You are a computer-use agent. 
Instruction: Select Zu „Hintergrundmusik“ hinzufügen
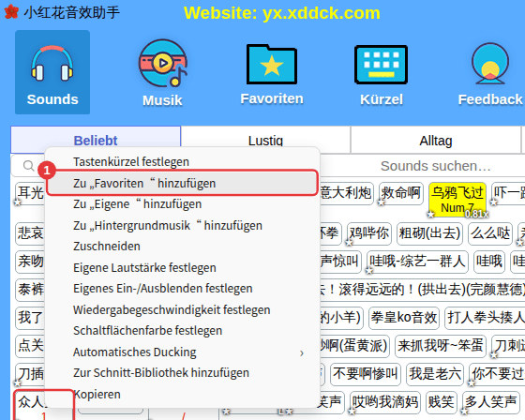183,225
